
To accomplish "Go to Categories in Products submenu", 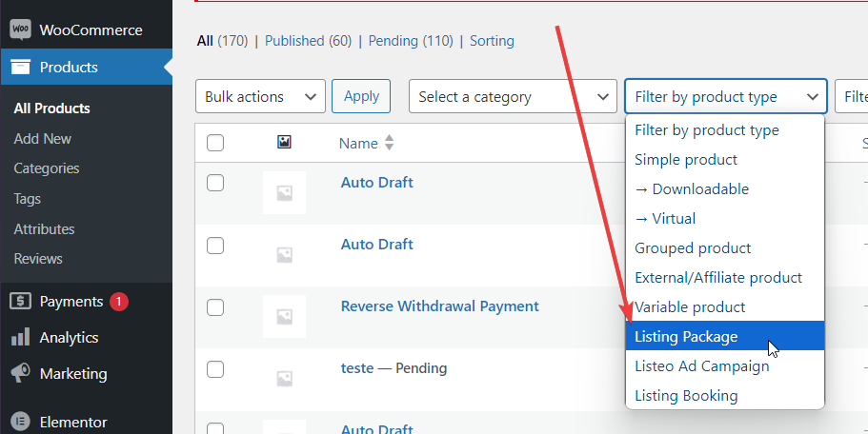I will [x=47, y=168].
